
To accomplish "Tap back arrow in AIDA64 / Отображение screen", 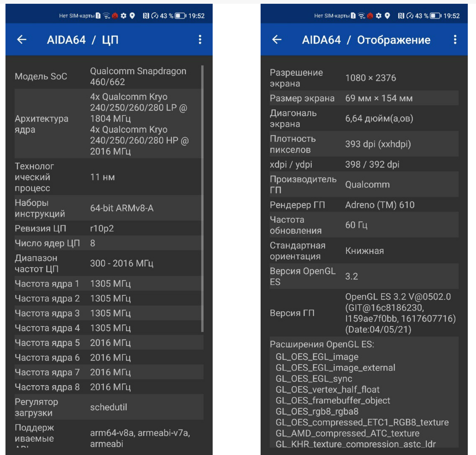I will pos(277,40).
